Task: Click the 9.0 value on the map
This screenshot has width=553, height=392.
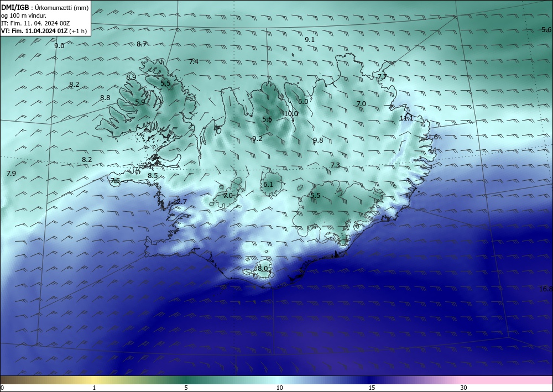Action: coord(59,46)
